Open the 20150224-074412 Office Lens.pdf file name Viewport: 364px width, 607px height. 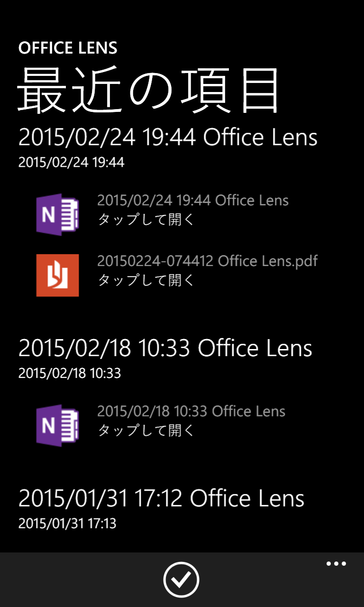[207, 261]
